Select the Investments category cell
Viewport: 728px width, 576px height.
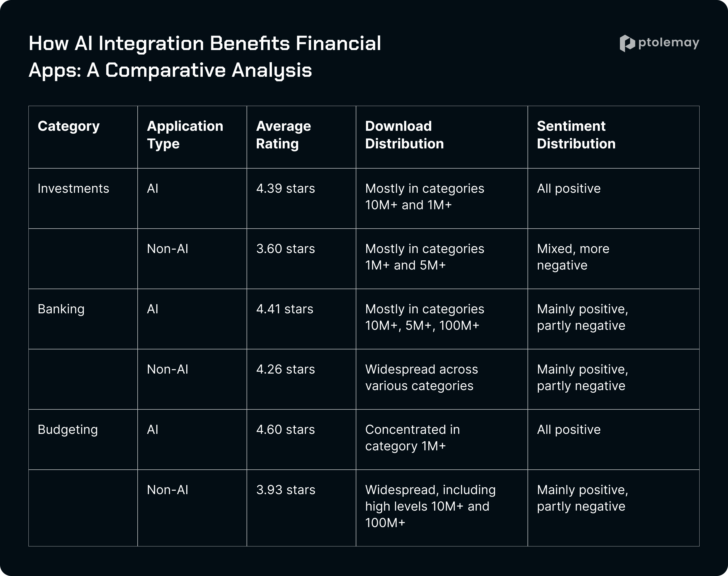[83, 198]
